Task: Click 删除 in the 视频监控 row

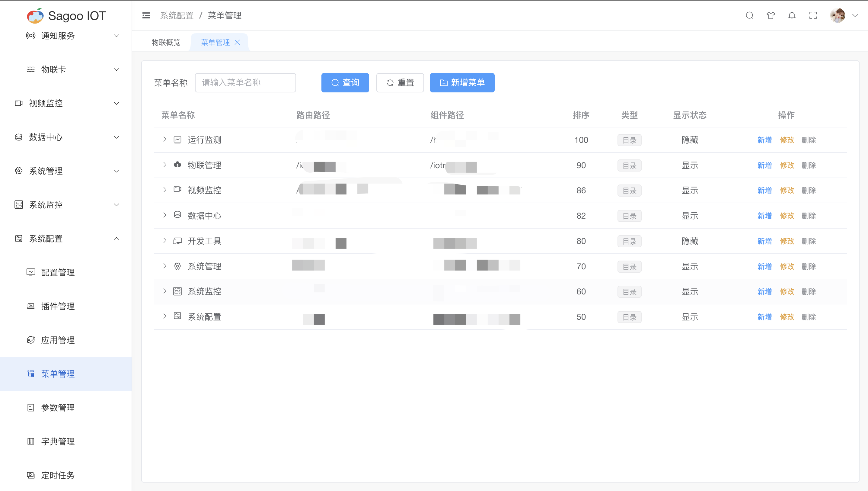Action: (809, 191)
